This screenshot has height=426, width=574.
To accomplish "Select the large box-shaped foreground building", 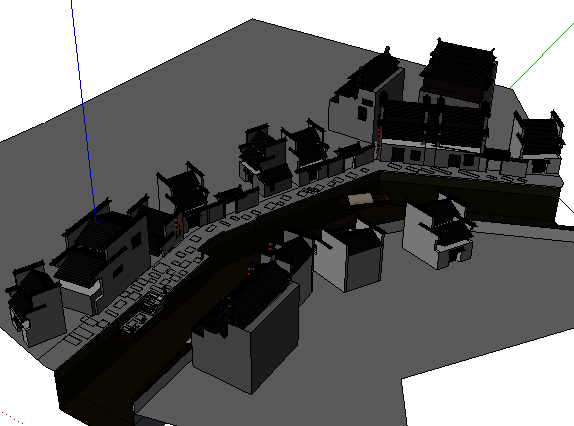I will [x=246, y=329].
